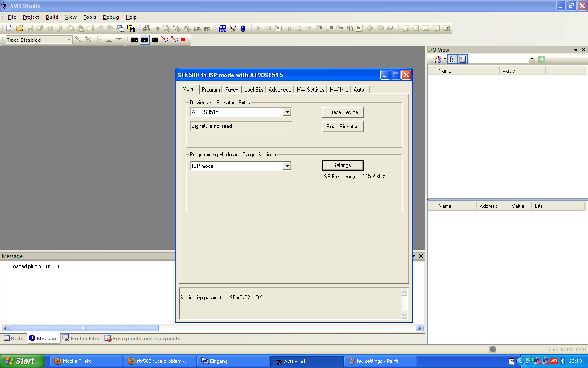
Task: Click the yellow icon beside the binoculars
Action: point(131,29)
